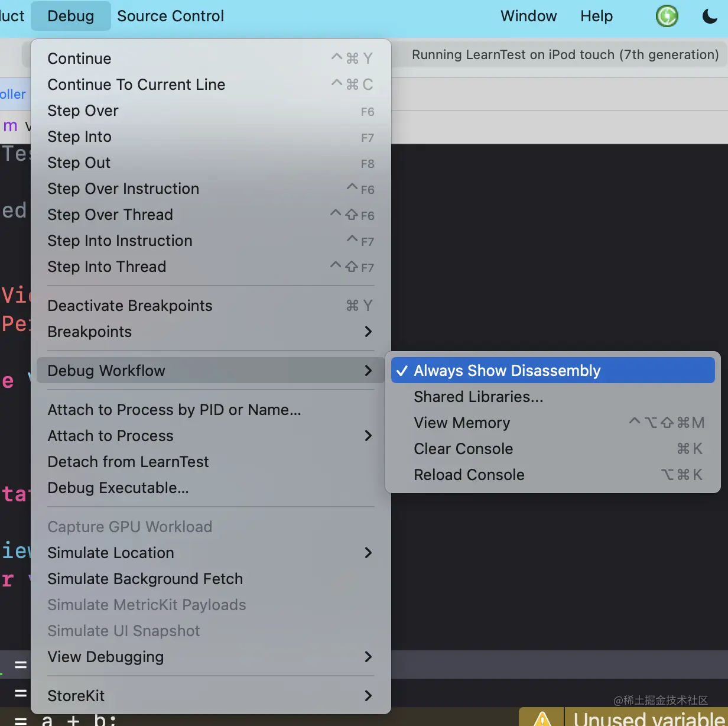Select View Memory
Image resolution: width=728 pixels, height=726 pixels.
(x=553, y=423)
